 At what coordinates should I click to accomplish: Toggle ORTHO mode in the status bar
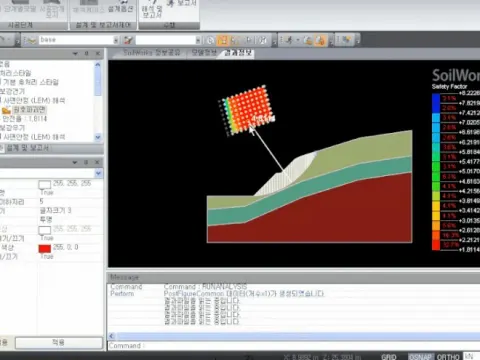coord(448,357)
